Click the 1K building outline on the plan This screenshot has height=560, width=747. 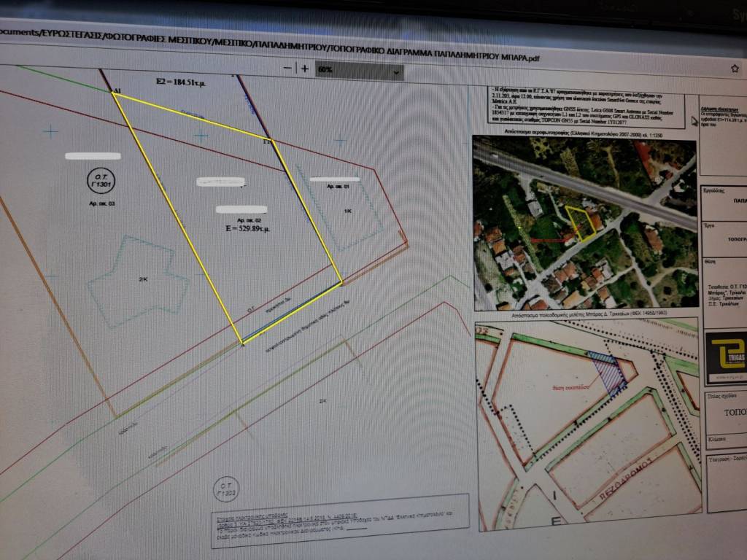coord(349,211)
